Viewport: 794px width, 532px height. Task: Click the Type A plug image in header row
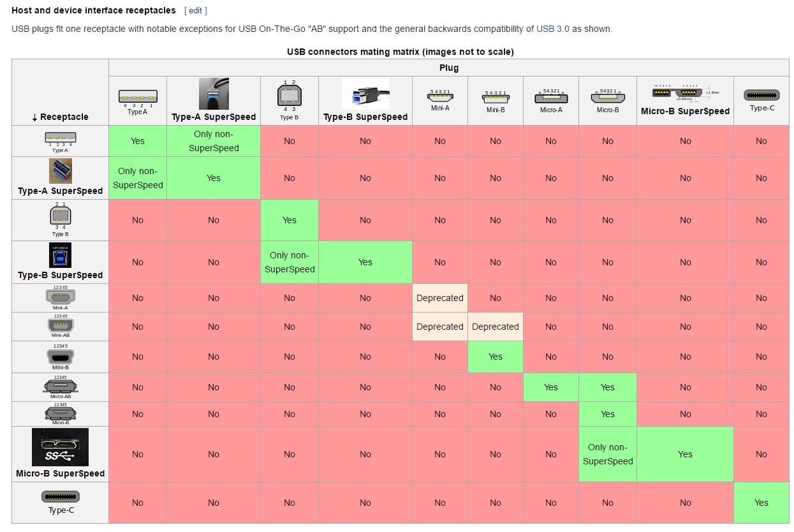click(138, 97)
